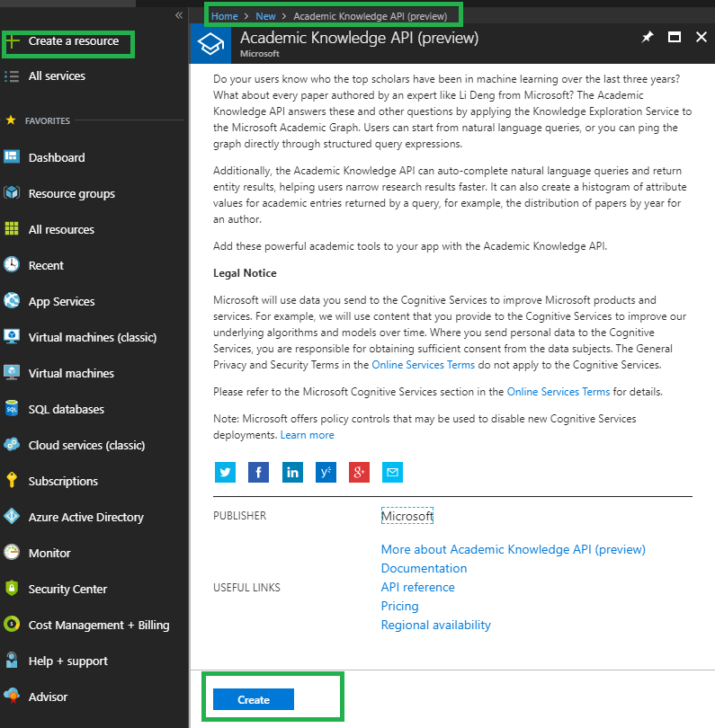The image size is (715, 728).
Task: Click the Resource groups cube icon
Action: 12,192
